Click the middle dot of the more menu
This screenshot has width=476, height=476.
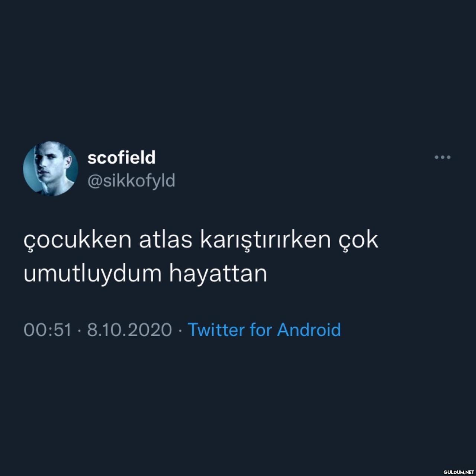click(443, 157)
